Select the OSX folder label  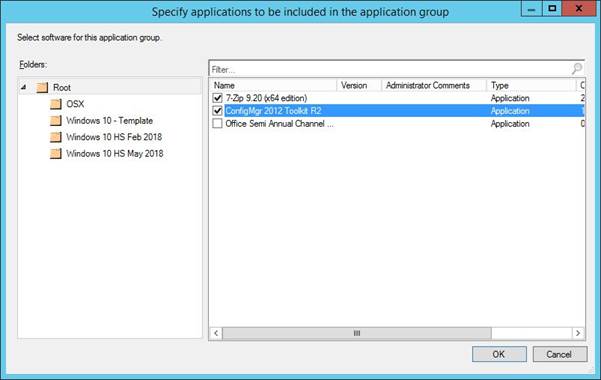coord(75,104)
